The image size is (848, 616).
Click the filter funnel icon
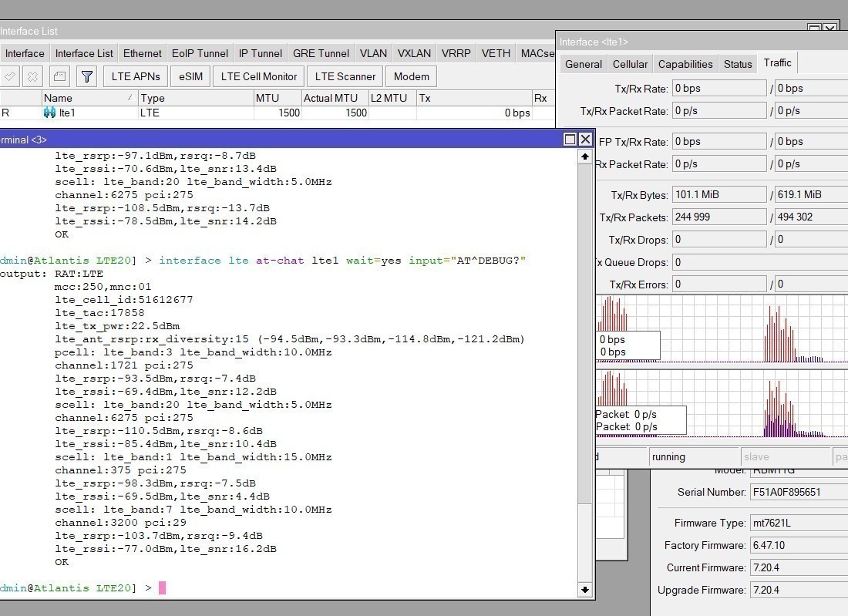click(87, 76)
